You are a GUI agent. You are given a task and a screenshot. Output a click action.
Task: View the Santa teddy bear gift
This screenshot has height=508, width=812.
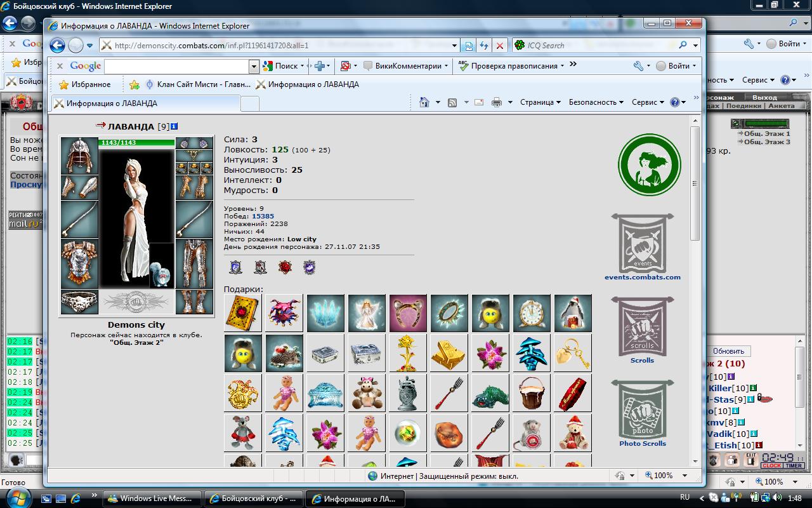tap(573, 433)
